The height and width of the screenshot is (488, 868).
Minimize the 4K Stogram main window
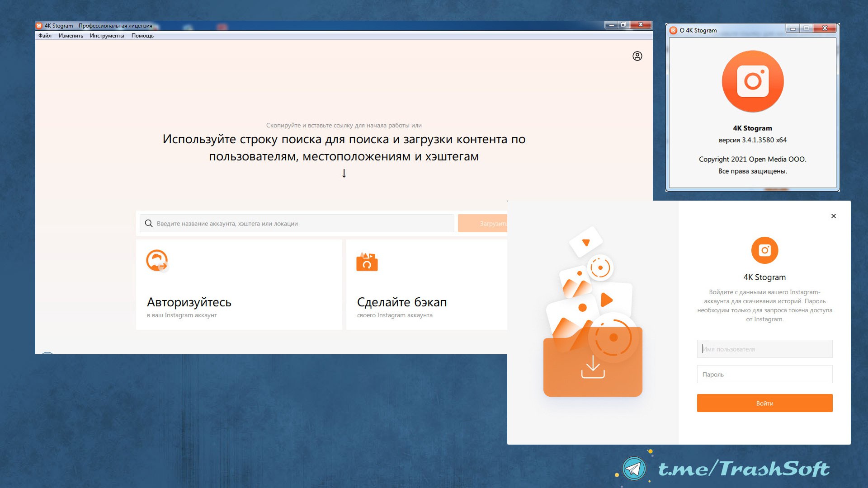pos(611,25)
